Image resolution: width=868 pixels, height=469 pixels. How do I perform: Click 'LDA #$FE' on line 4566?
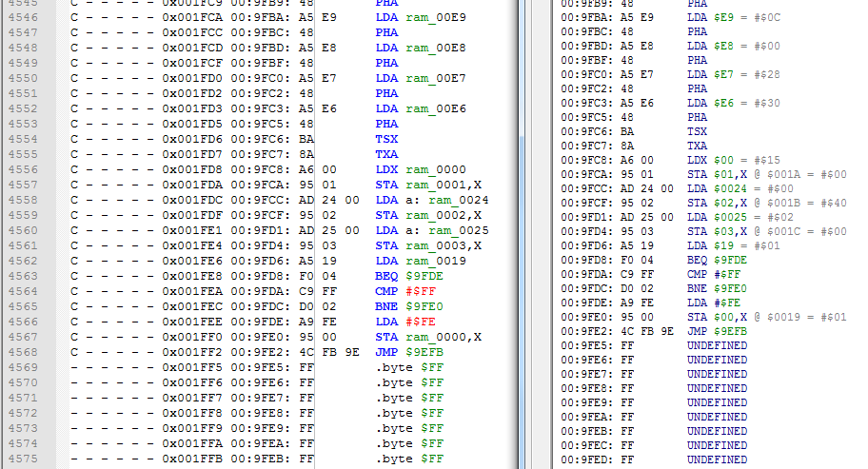click(405, 322)
